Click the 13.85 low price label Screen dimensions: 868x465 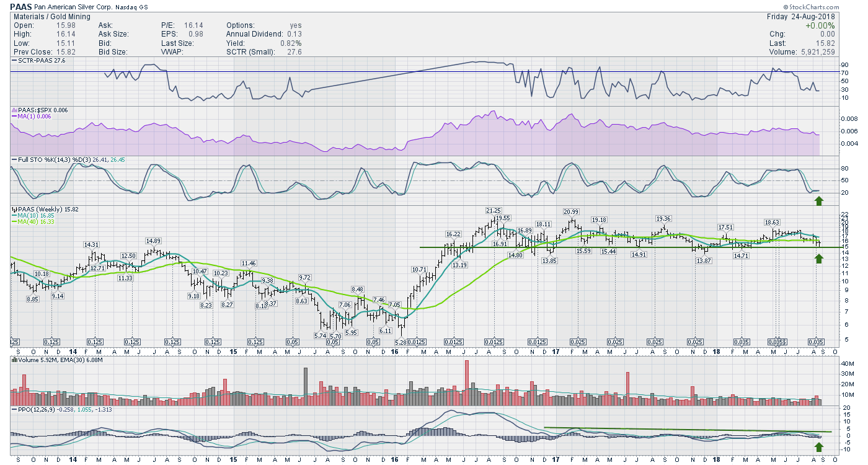click(x=549, y=260)
